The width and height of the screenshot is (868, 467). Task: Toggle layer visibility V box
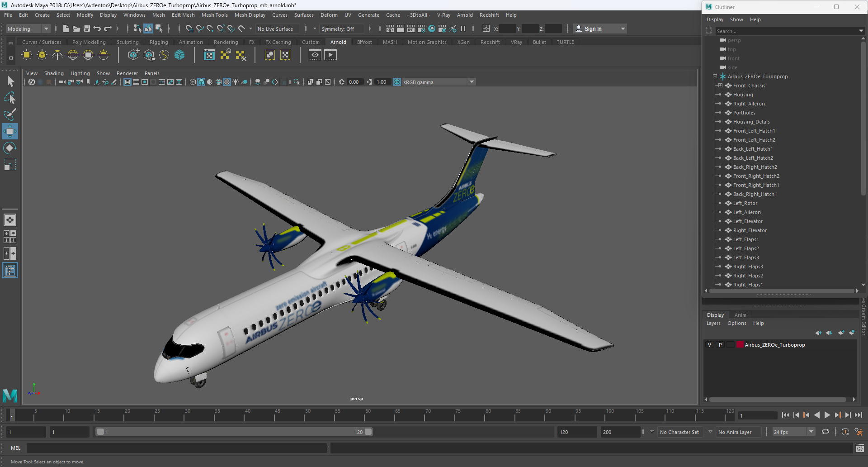[x=709, y=345]
